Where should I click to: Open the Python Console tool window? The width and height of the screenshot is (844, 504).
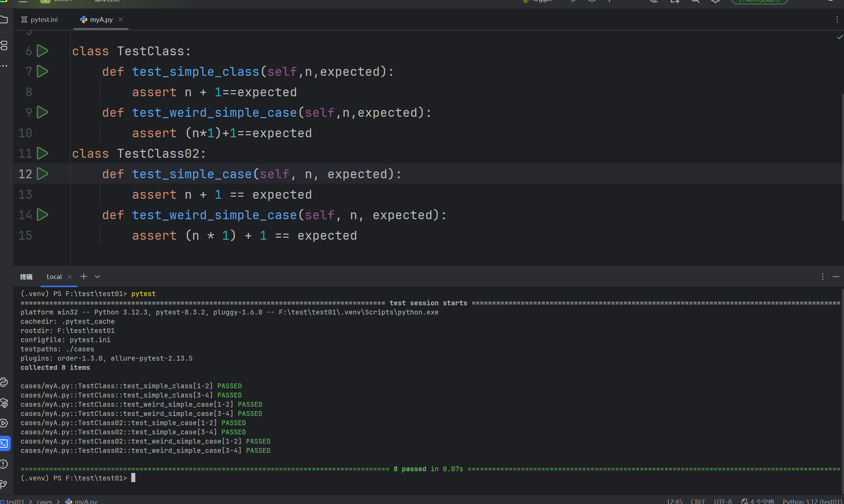pos(4,382)
